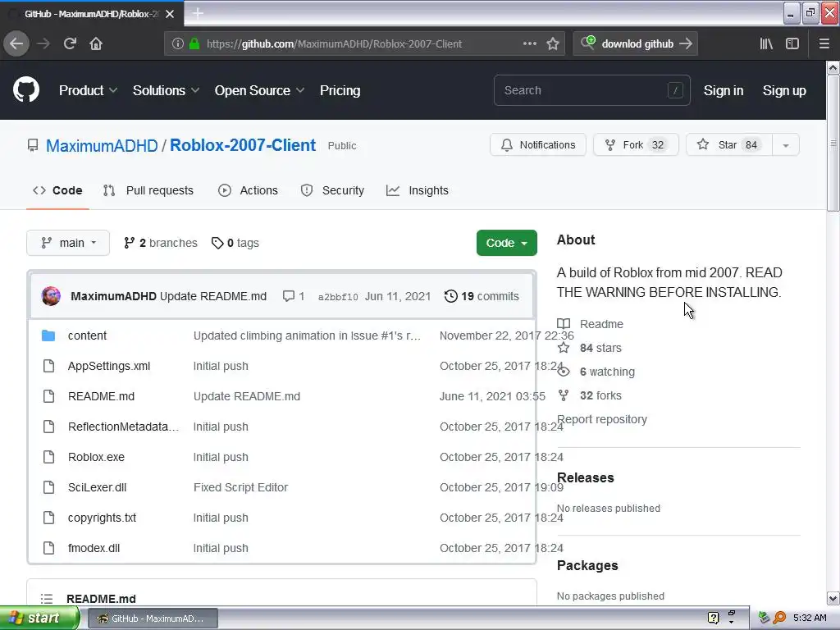This screenshot has width=840, height=630.
Task: Open the main branch selector dropdown
Action: (68, 243)
